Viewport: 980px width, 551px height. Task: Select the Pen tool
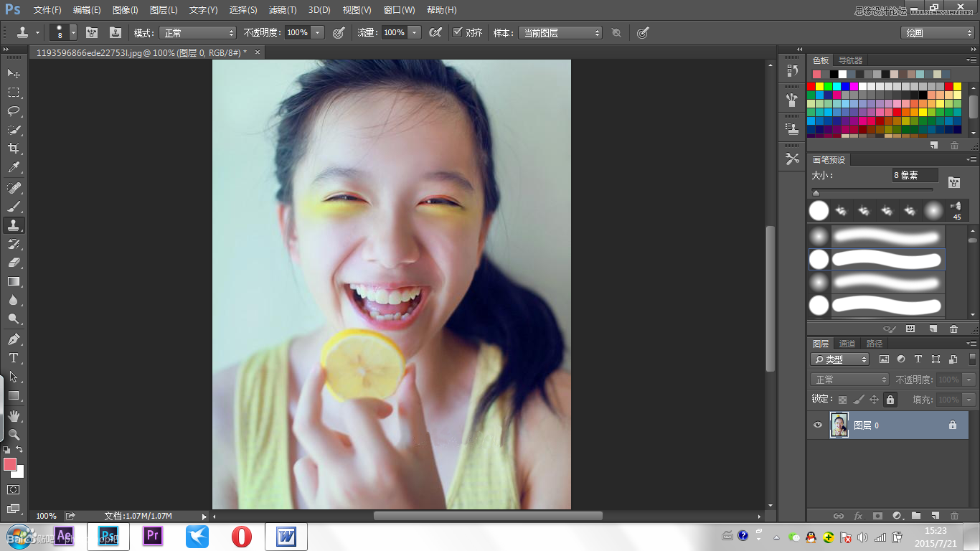tap(14, 339)
